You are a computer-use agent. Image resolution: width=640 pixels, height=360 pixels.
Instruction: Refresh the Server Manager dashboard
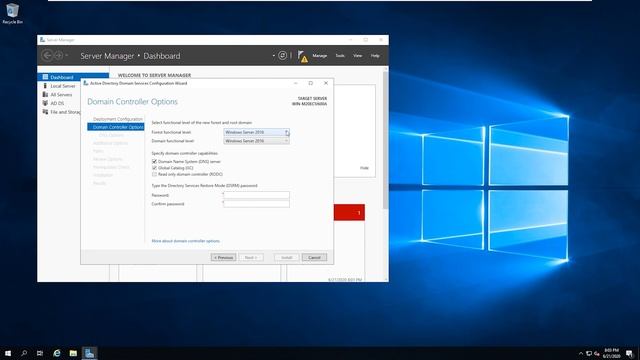[x=282, y=56]
